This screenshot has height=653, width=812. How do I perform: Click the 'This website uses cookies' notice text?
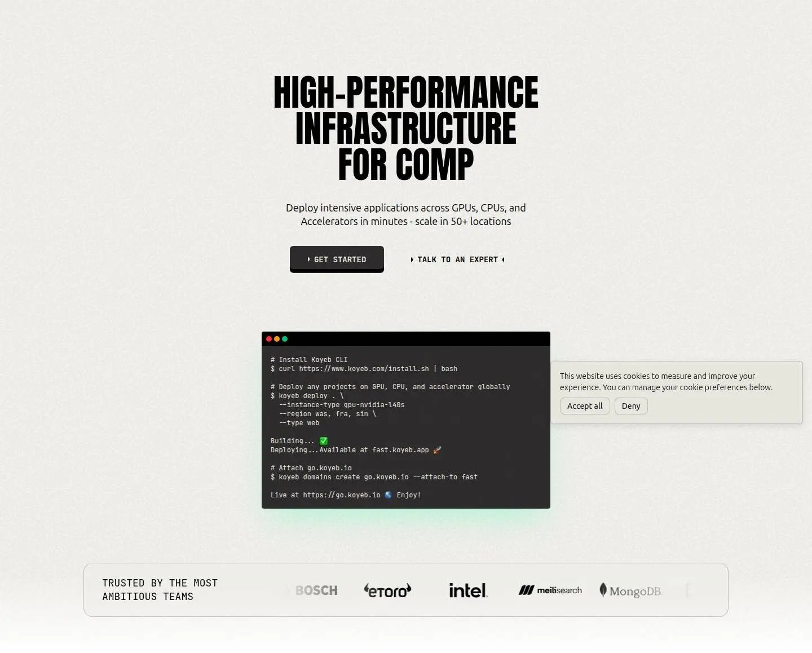(x=666, y=382)
